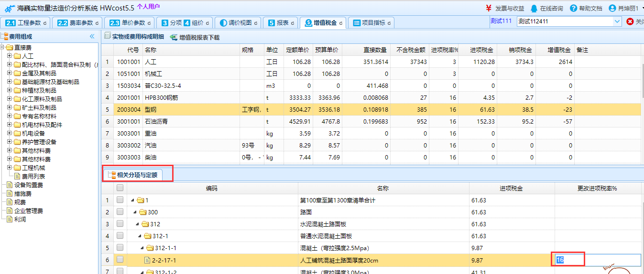
Task: Open the 调价视图 tab
Action: pyautogui.click(x=238, y=23)
